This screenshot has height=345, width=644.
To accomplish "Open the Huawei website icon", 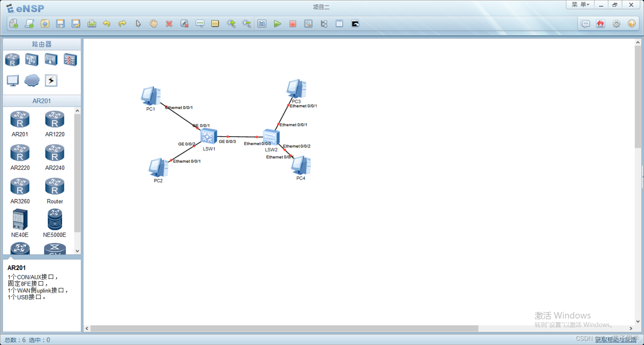I will [601, 23].
